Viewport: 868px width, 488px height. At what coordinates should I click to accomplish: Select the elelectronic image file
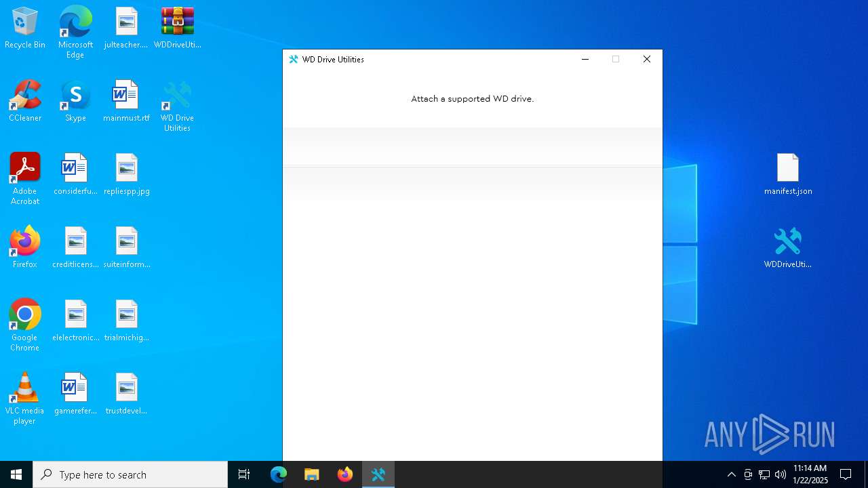75,321
